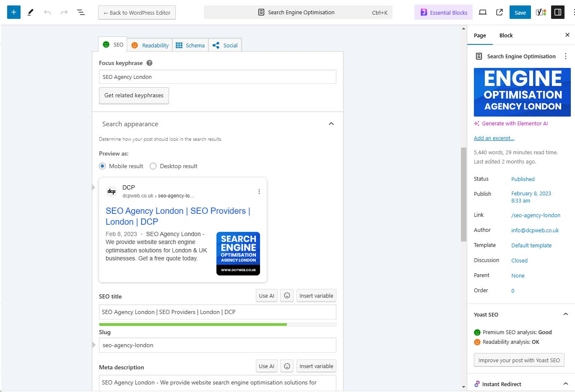The height and width of the screenshot is (392, 575).
Task: Toggle the settings sidebar panel icon
Action: pyautogui.click(x=558, y=12)
